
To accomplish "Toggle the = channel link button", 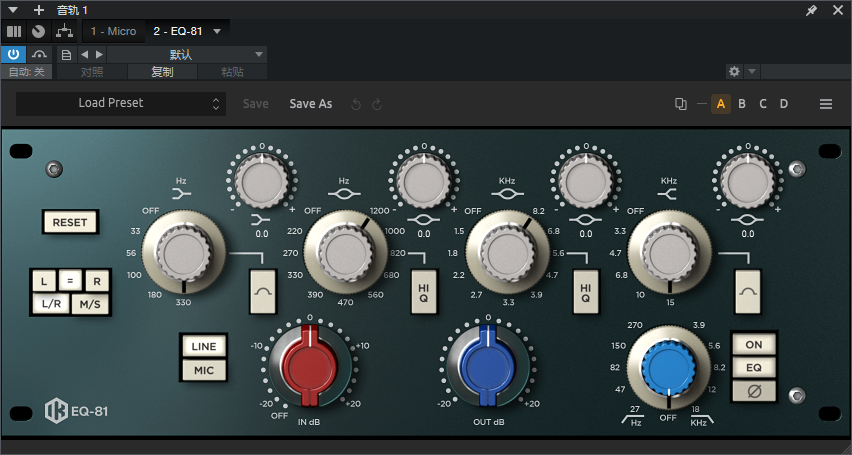I will [x=70, y=281].
